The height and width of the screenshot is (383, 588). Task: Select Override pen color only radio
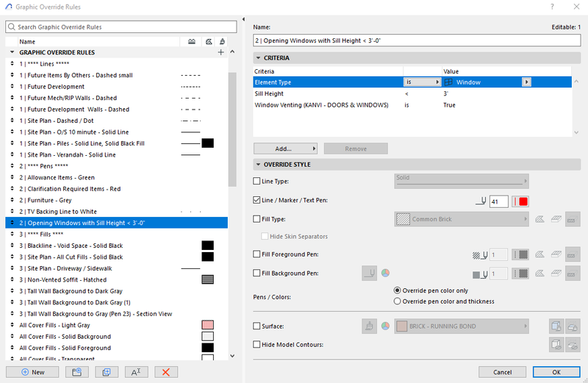coord(397,290)
